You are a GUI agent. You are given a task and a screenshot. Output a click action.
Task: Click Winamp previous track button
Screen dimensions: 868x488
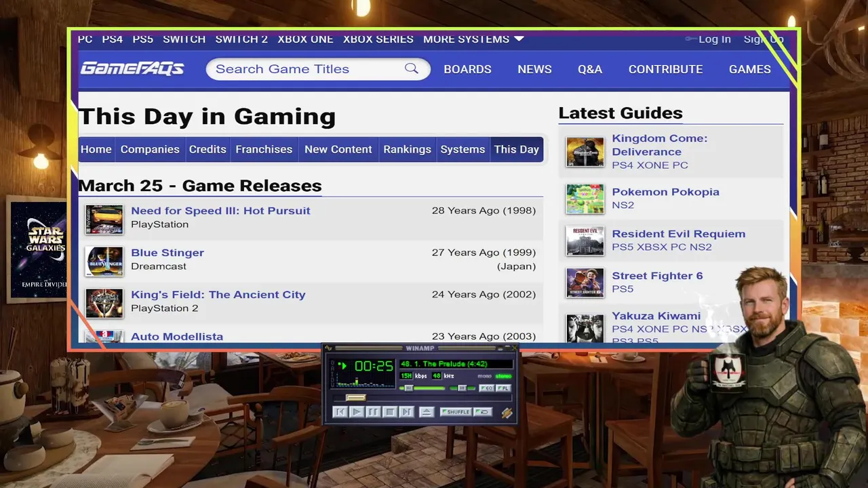340,411
